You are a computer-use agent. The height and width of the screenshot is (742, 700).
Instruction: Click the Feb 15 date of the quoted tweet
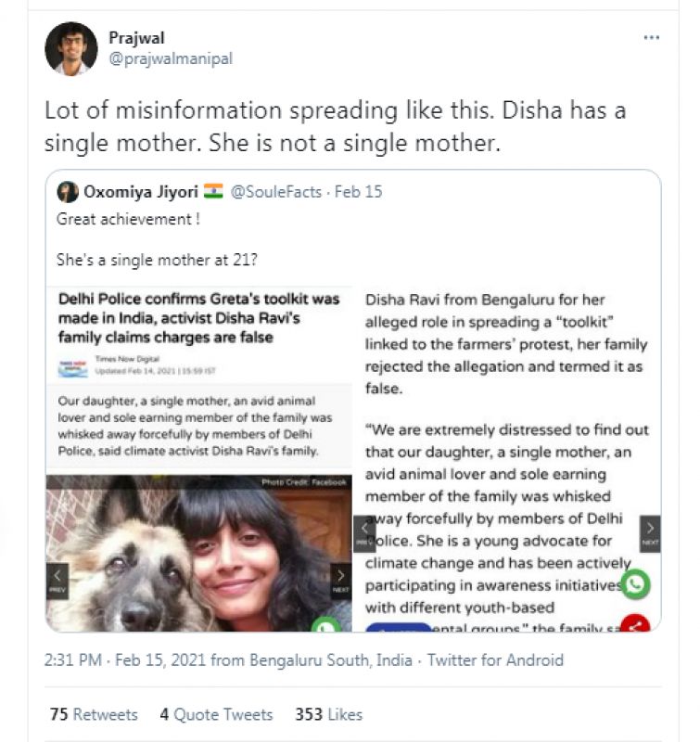click(359, 192)
